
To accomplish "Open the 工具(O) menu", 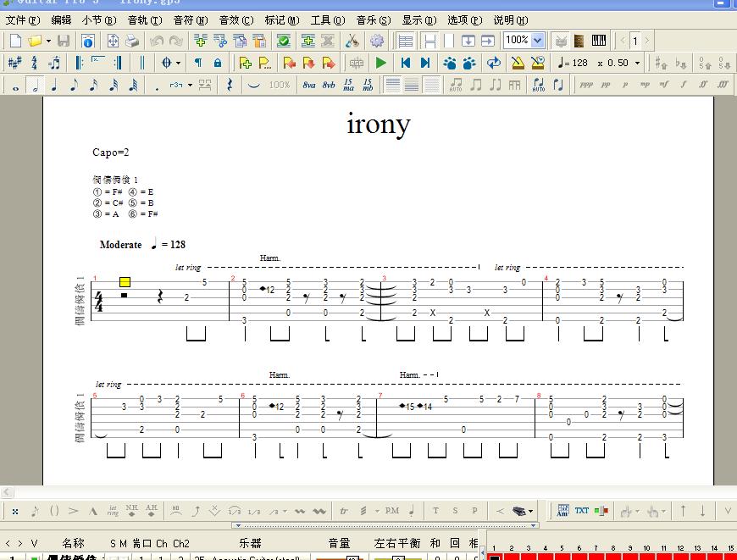I will coord(328,20).
